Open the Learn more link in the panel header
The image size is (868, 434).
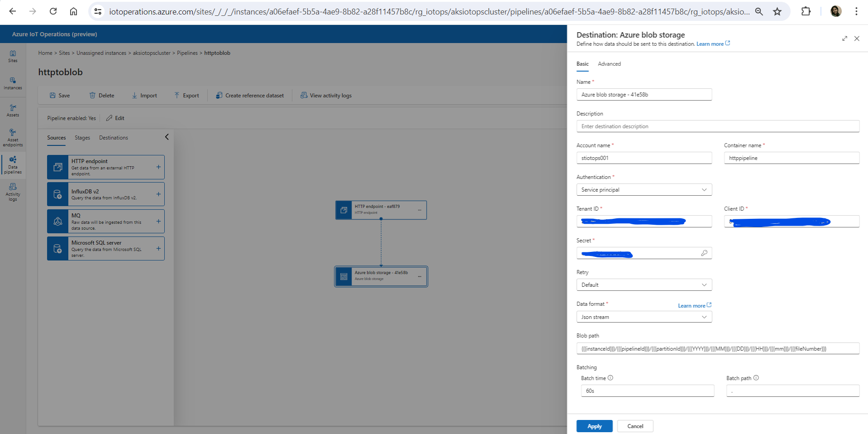[713, 44]
